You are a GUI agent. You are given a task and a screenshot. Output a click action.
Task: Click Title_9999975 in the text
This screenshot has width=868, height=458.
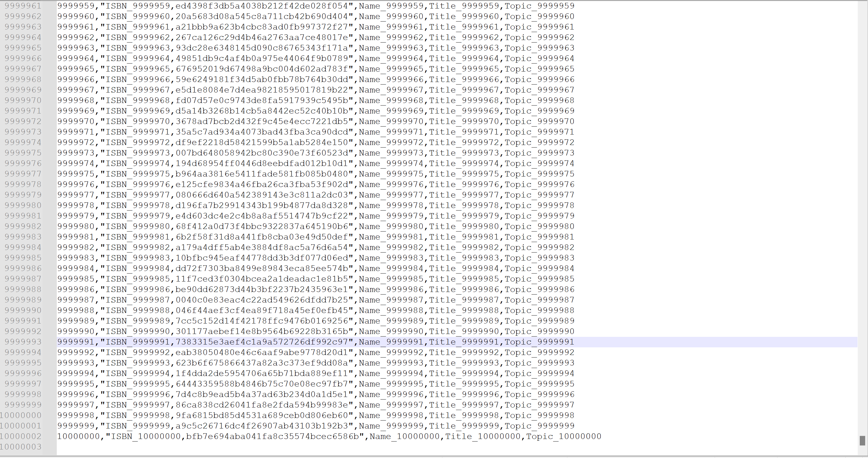tap(464, 174)
